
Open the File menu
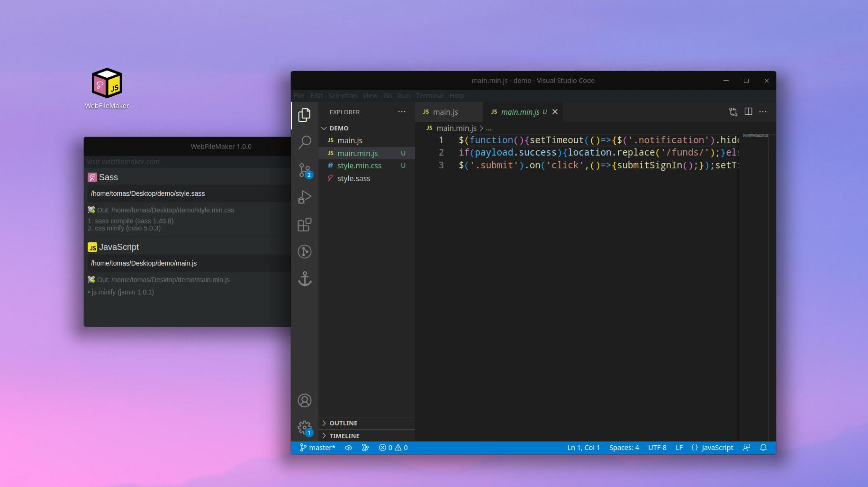[x=299, y=96]
